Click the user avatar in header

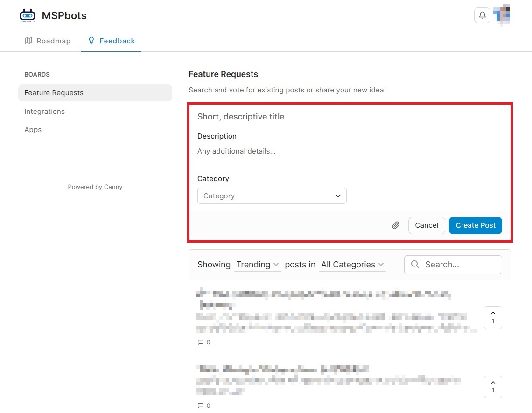pos(502,15)
